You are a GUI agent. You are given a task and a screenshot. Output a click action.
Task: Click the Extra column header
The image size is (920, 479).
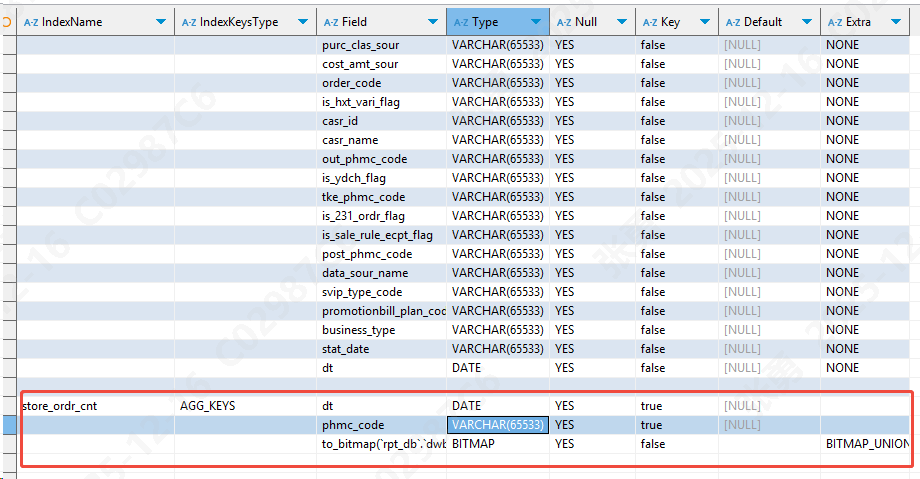(x=865, y=22)
